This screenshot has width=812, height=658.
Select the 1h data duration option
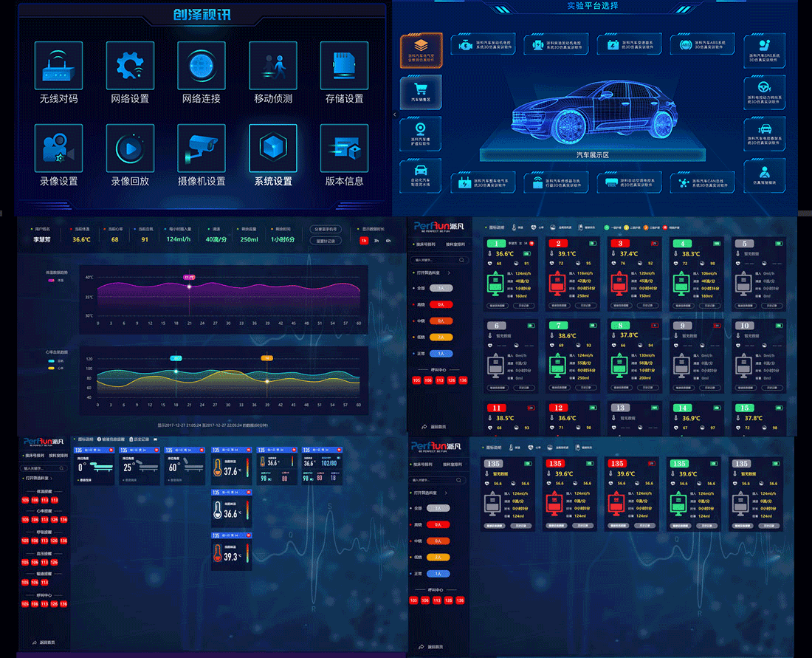[364, 241]
